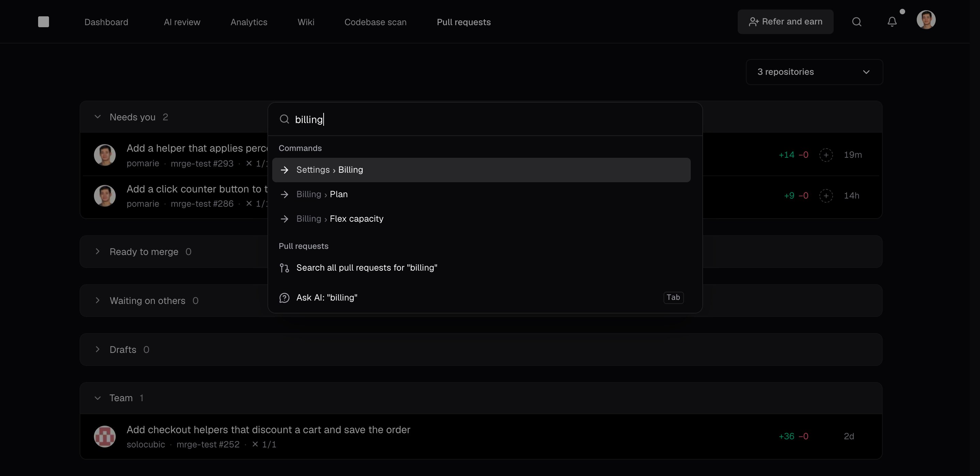Click the Ask AI chat bubble icon
Viewport: 980px width, 476px height.
click(284, 298)
